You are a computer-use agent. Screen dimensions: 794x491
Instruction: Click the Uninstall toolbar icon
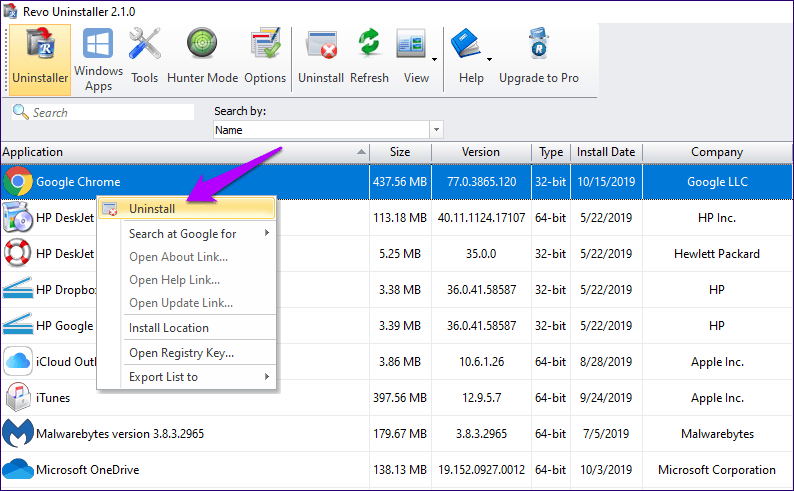(x=321, y=45)
